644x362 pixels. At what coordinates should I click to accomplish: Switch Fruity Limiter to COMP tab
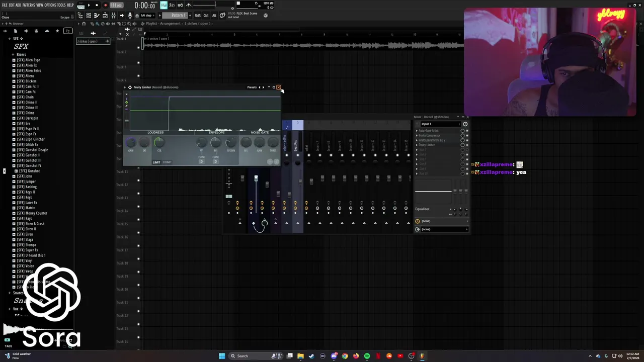point(167,162)
